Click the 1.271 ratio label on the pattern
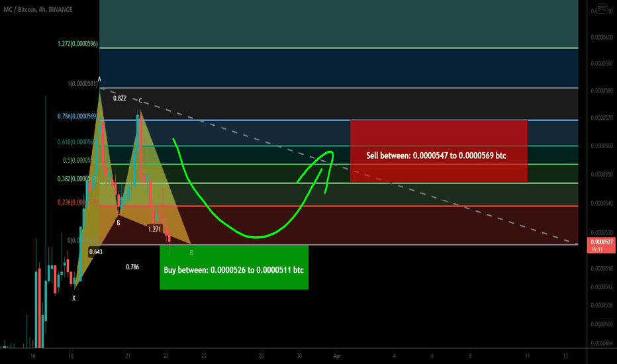Screen dimensions: 617x364 (x=155, y=229)
